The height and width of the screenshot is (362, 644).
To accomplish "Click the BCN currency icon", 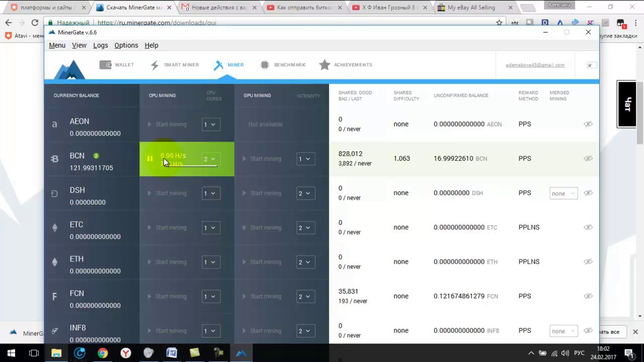I will pyautogui.click(x=54, y=159).
